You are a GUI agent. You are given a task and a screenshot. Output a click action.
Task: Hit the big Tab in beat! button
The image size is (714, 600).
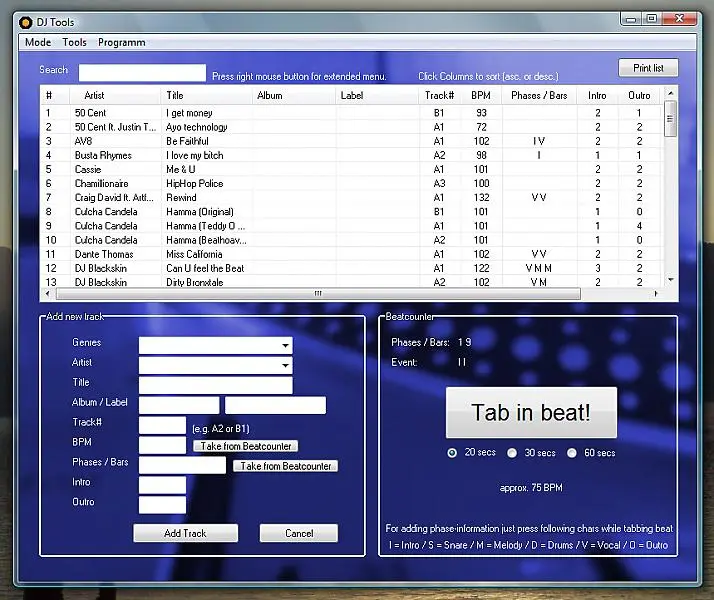531,413
